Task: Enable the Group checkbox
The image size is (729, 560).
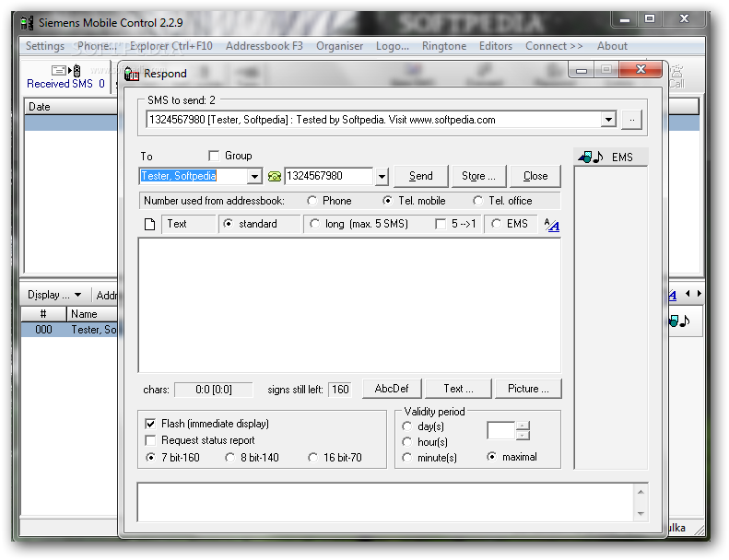Action: [x=214, y=156]
